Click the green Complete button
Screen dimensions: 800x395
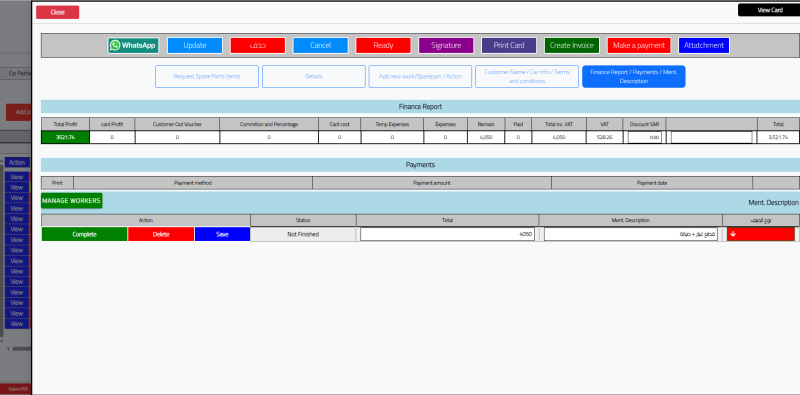coord(85,234)
